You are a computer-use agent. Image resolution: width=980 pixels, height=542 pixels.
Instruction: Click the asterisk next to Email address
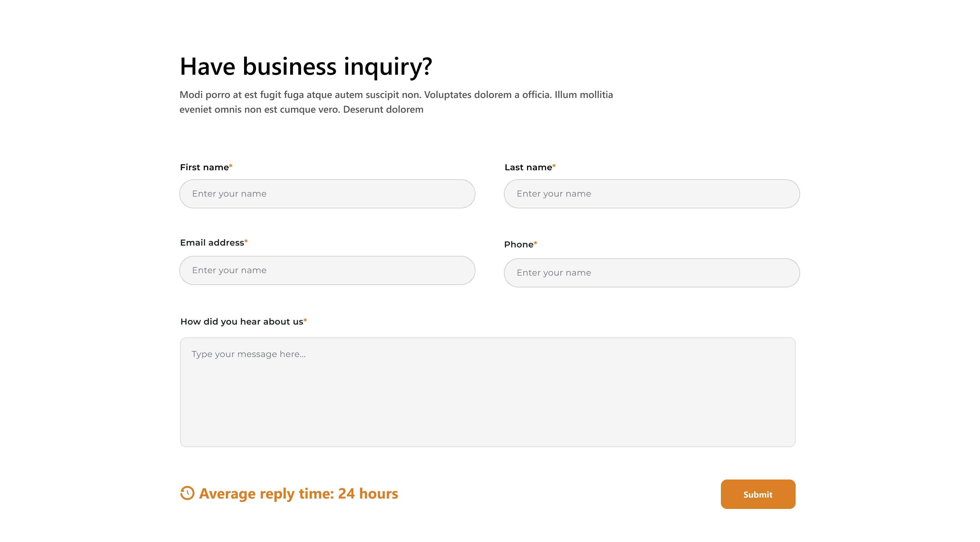[x=246, y=241]
